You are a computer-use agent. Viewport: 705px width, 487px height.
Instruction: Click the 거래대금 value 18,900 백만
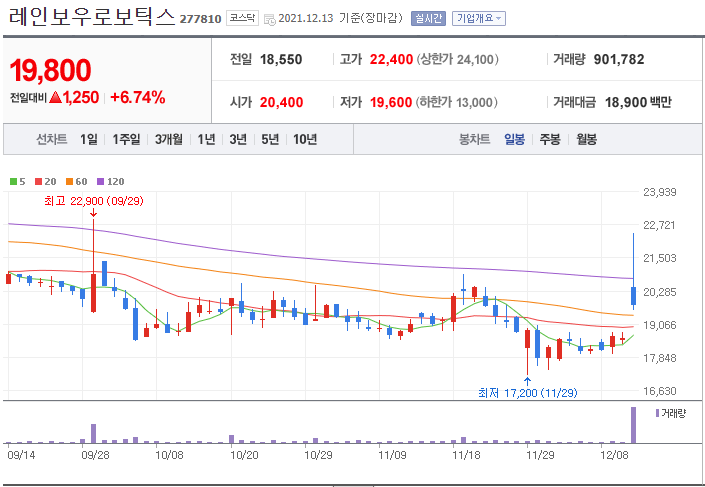[638, 103]
